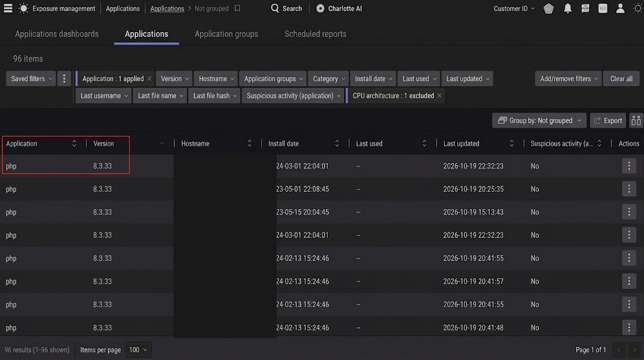Open column settings icon next to Export
Screen dimensions: 644x360
click(636, 120)
